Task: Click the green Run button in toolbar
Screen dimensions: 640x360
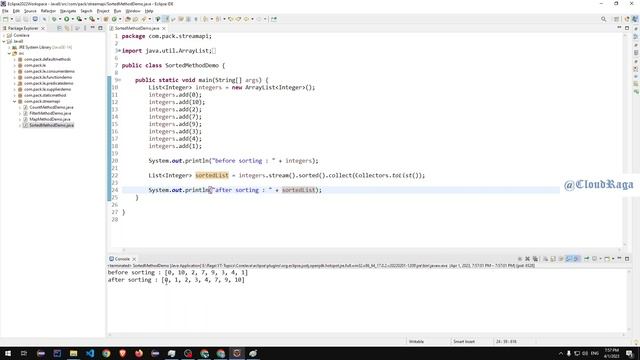Action: (67, 19)
